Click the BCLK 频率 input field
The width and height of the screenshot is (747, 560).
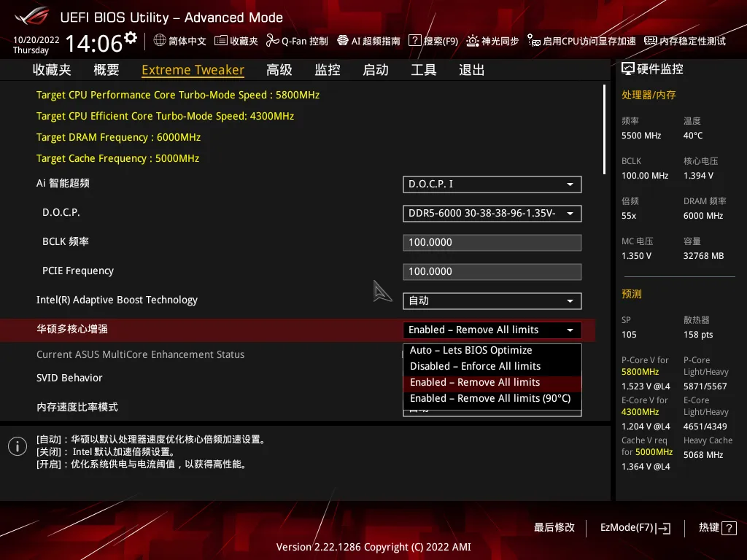pos(492,242)
